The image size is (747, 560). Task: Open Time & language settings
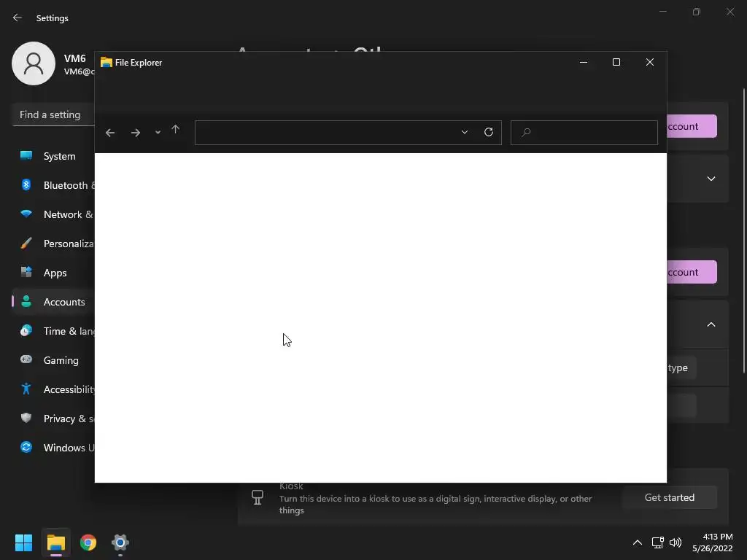(x=53, y=331)
